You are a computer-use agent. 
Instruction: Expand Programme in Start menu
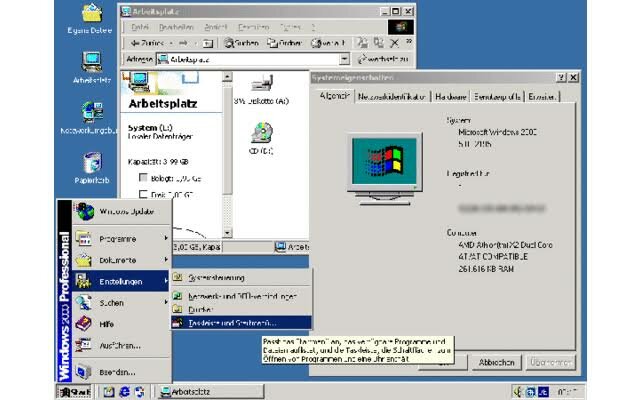[122, 239]
